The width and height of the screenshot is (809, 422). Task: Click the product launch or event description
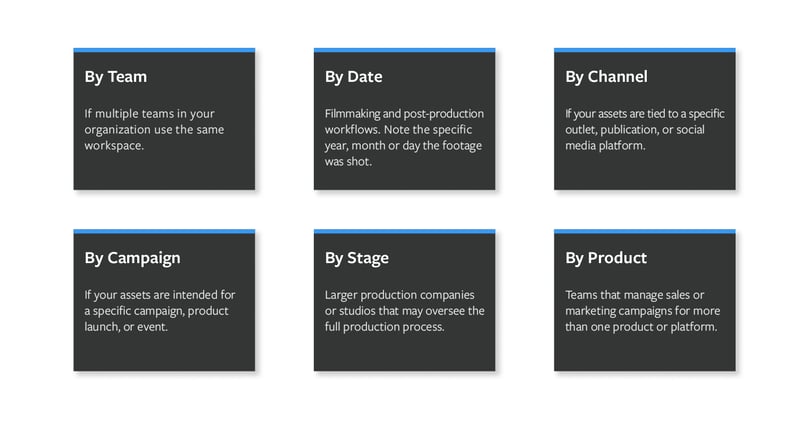tap(160, 311)
